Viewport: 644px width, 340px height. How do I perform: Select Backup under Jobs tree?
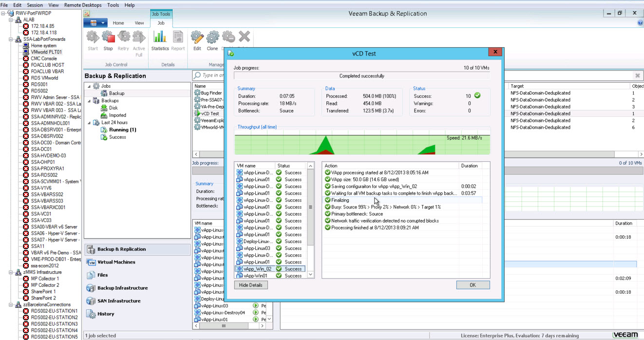click(116, 94)
